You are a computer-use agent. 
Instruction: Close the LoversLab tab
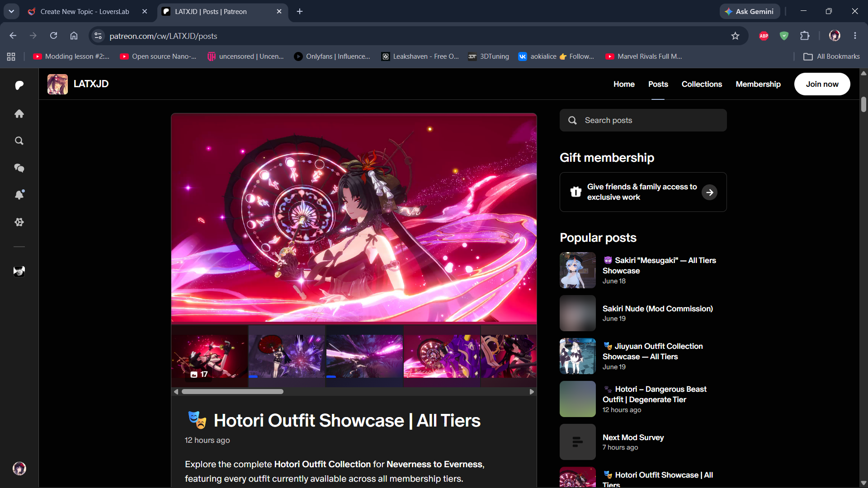click(x=145, y=11)
